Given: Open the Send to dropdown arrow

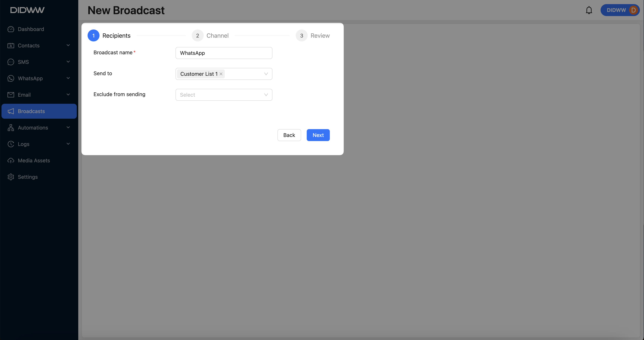Looking at the screenshot, I should (266, 74).
